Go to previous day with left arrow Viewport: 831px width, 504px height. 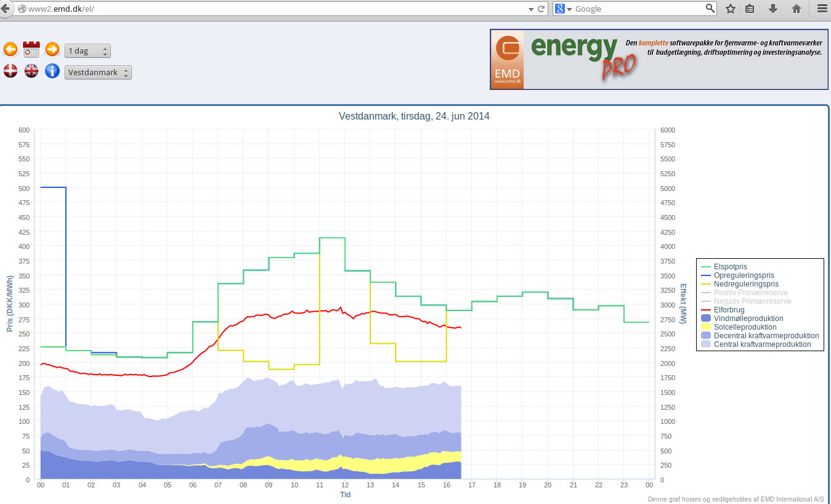click(x=10, y=50)
